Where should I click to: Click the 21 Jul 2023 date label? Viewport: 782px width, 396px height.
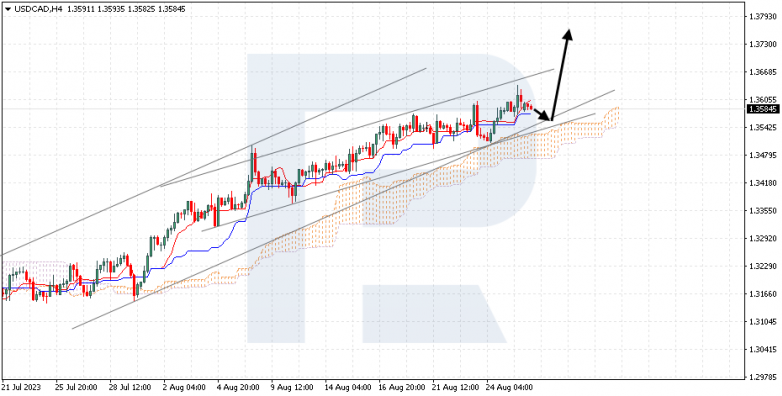pos(21,388)
